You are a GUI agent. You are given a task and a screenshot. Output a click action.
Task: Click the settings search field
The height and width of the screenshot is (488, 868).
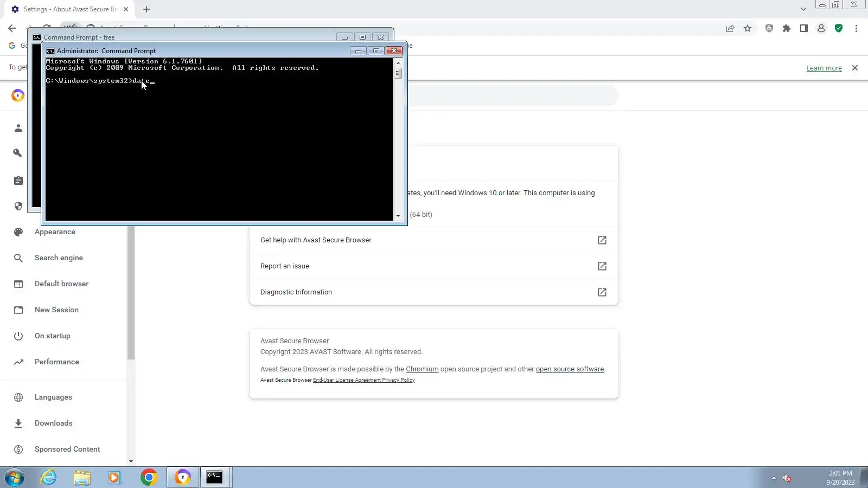[x=512, y=95]
